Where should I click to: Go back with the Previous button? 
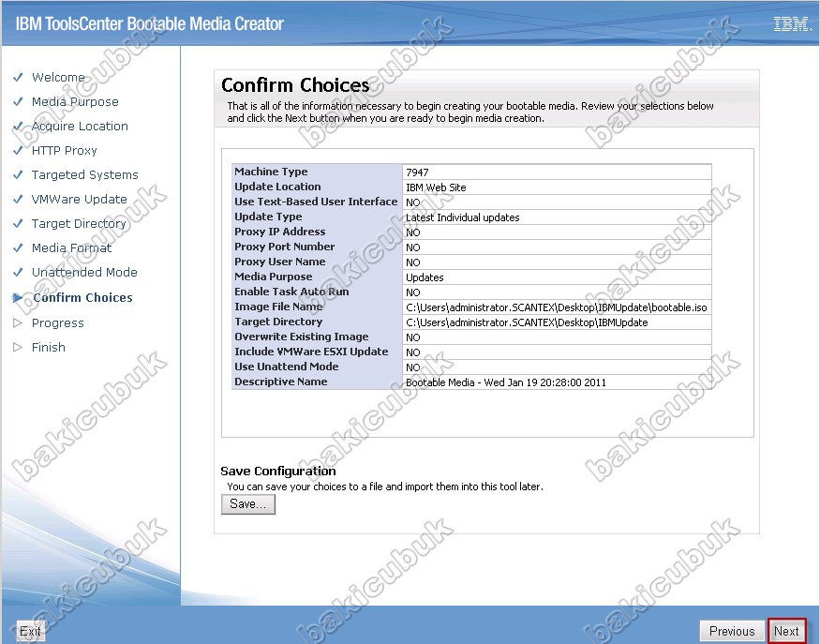pyautogui.click(x=732, y=631)
